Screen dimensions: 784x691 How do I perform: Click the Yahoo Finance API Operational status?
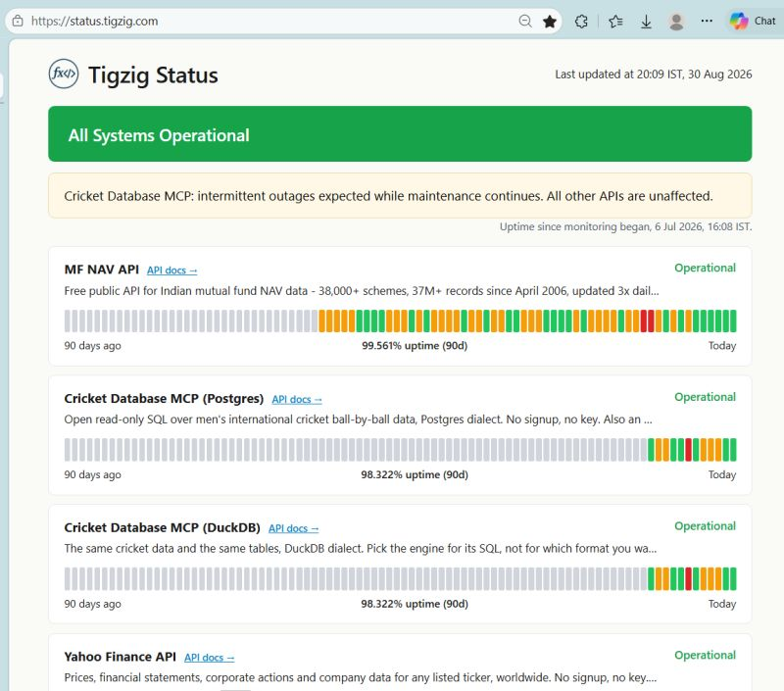tap(705, 655)
